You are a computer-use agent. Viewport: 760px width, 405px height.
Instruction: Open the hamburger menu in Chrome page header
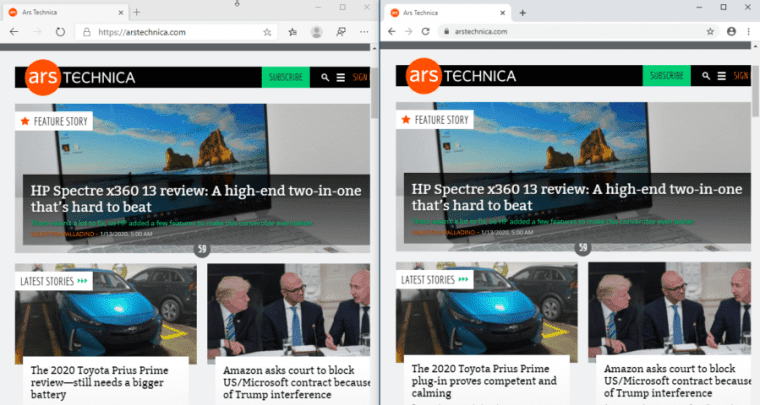pos(722,76)
